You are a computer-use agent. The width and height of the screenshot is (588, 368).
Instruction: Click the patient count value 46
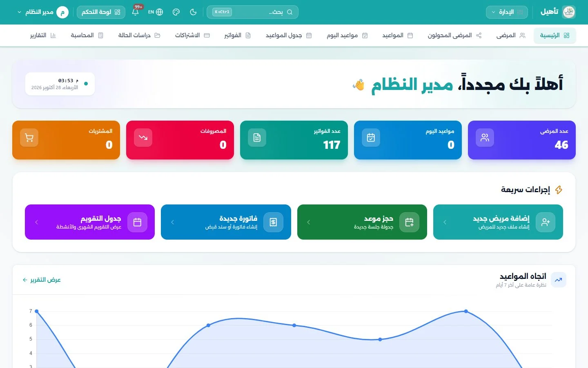[x=561, y=145]
